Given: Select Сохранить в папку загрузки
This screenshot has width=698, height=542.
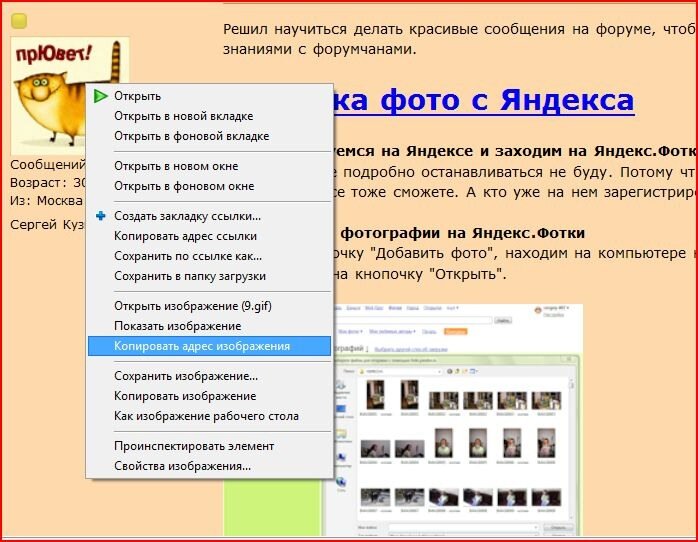Looking at the screenshot, I should (189, 276).
